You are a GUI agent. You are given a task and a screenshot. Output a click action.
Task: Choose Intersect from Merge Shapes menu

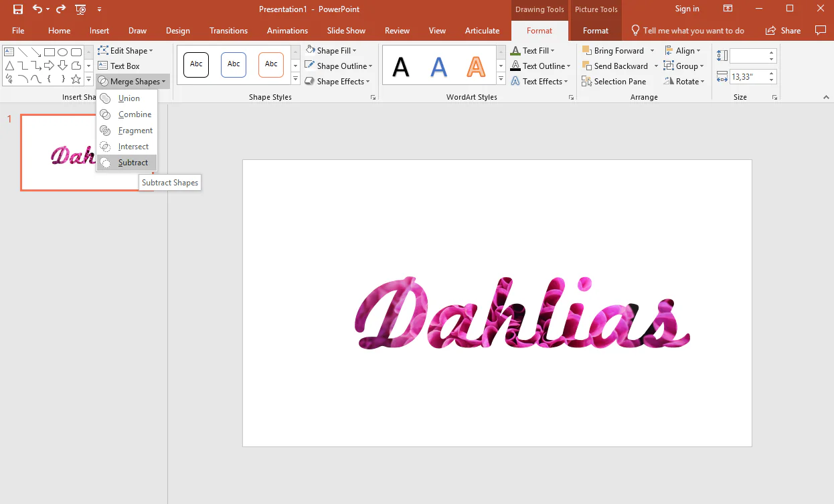click(127, 146)
